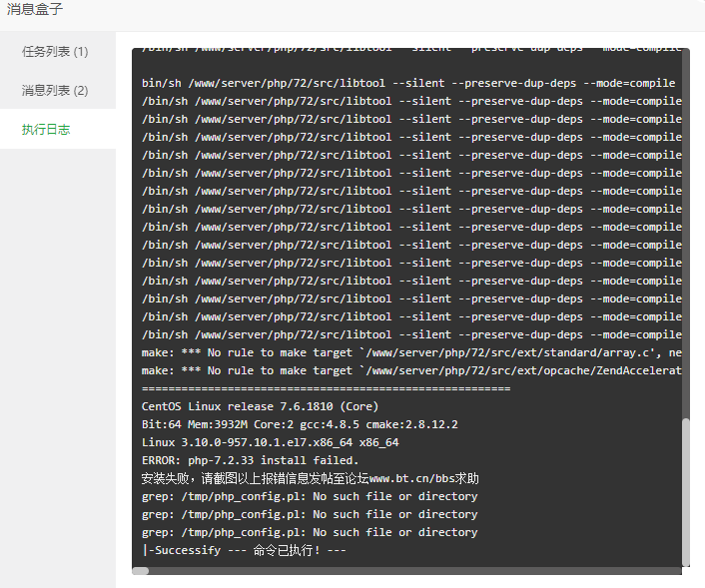Click the make error line mentioning array.c
The image size is (705, 588).
click(411, 352)
